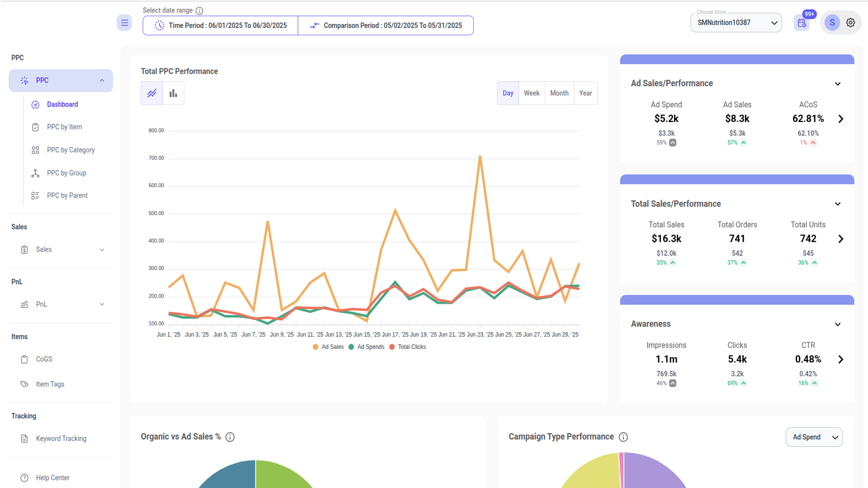This screenshot has width=868, height=488.
Task: Select the Week granularity option
Action: [x=532, y=93]
